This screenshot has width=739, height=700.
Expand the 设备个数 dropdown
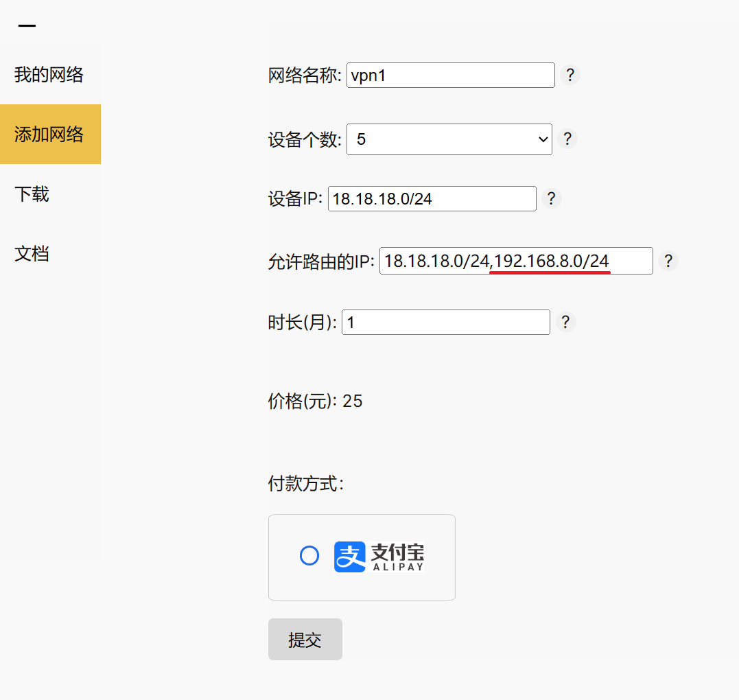pos(449,139)
